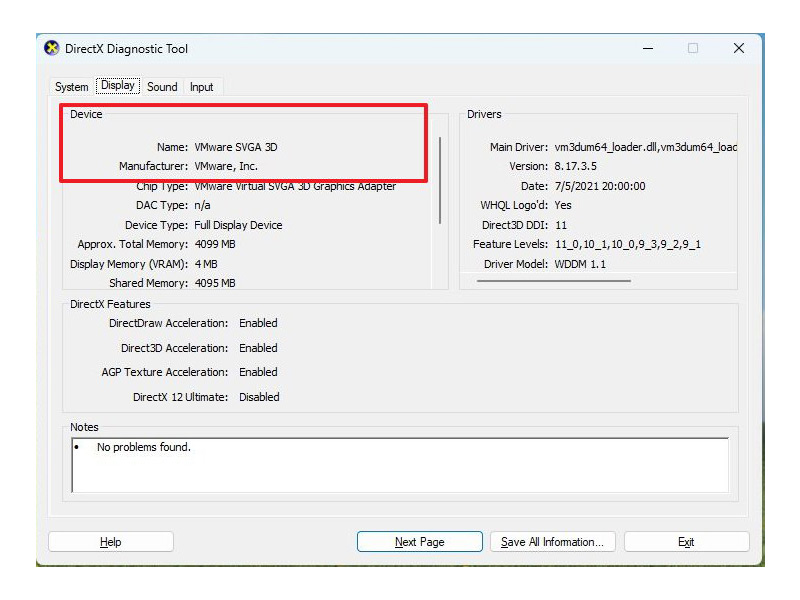Viewport: 800px width, 600px height.
Task: Click the 'Full Display Device' value
Action: (238, 225)
